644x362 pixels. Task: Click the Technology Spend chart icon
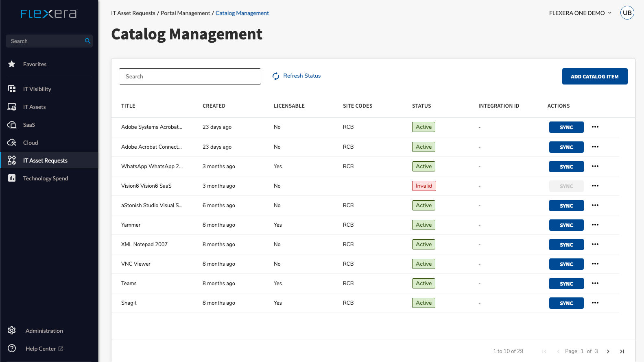coord(12,178)
